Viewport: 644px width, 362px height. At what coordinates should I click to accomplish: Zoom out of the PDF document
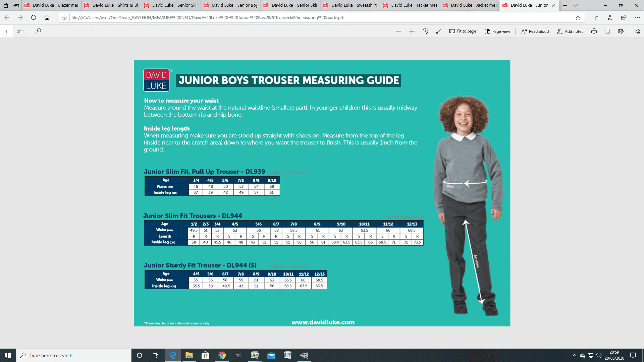(398, 31)
